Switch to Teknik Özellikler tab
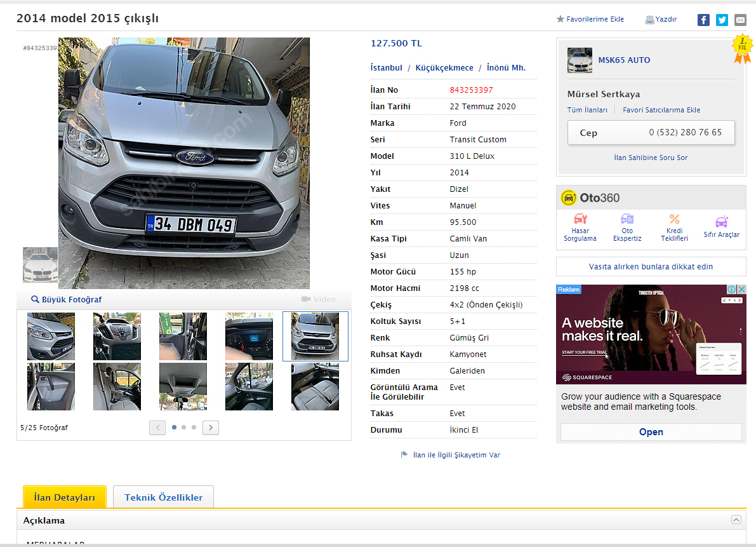This screenshot has width=756, height=547. tap(163, 497)
